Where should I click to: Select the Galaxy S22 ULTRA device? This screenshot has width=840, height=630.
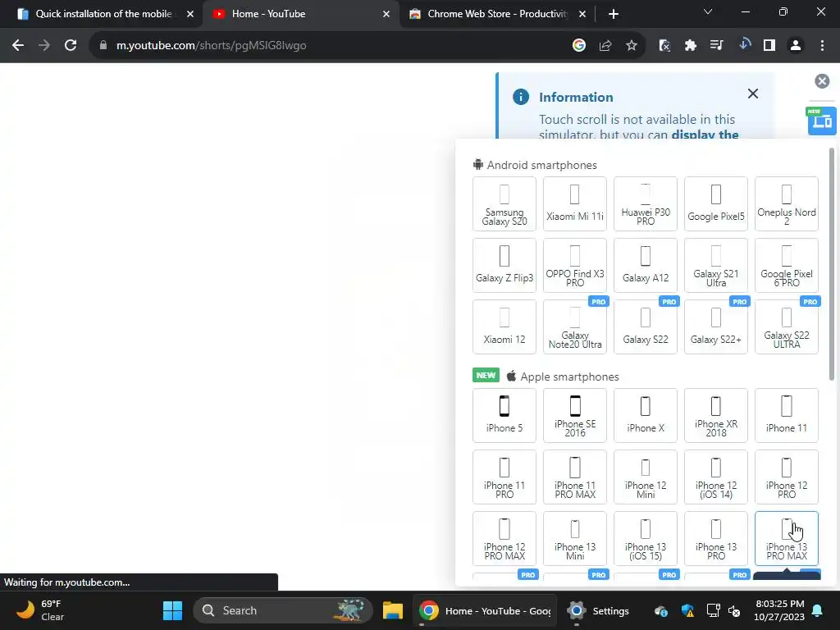[787, 326]
